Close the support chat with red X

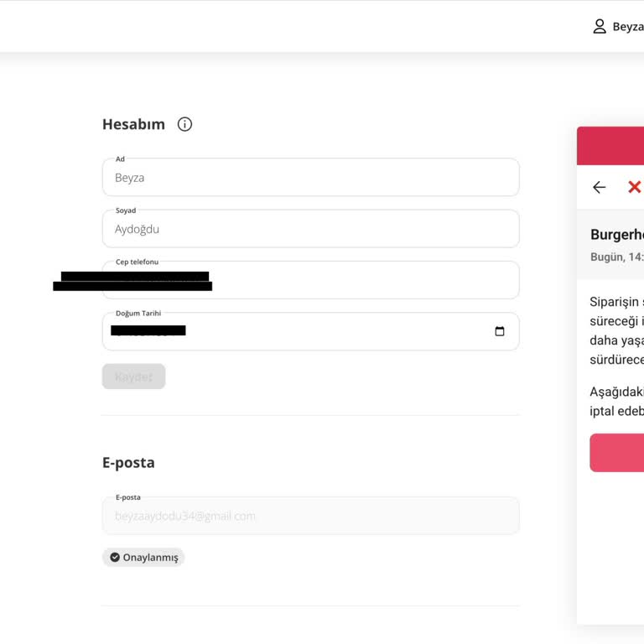pos(634,187)
